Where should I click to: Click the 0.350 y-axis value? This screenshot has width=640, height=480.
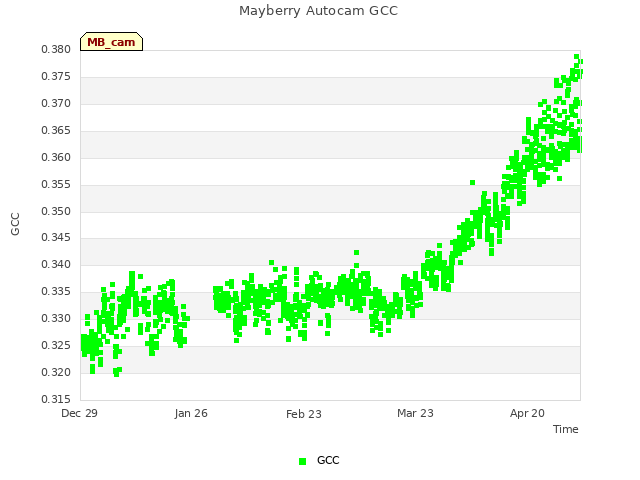[56, 211]
